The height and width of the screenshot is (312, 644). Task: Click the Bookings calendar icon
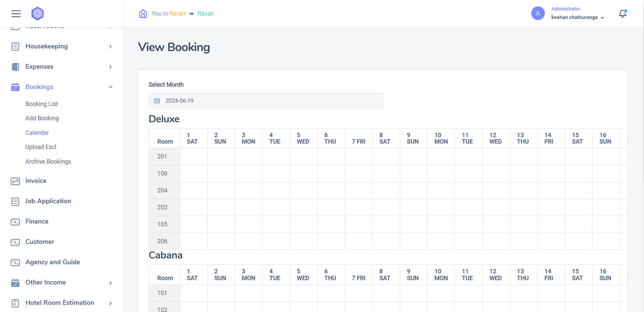(15, 87)
